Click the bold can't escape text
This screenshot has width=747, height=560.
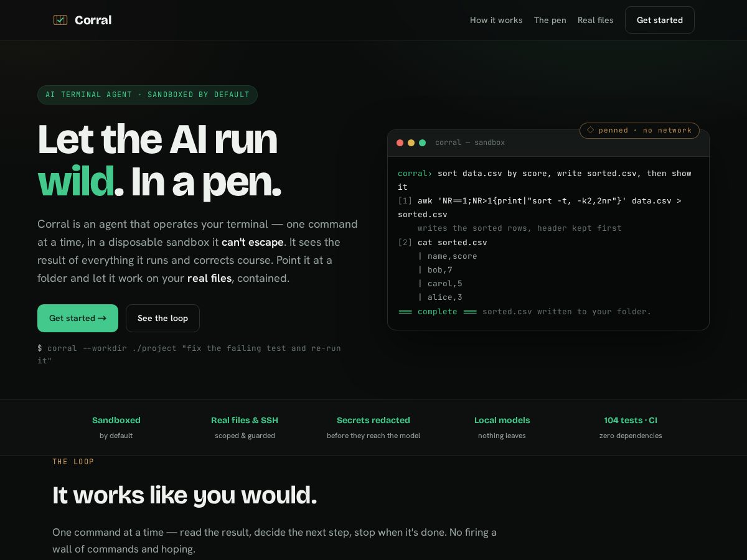[253, 242]
